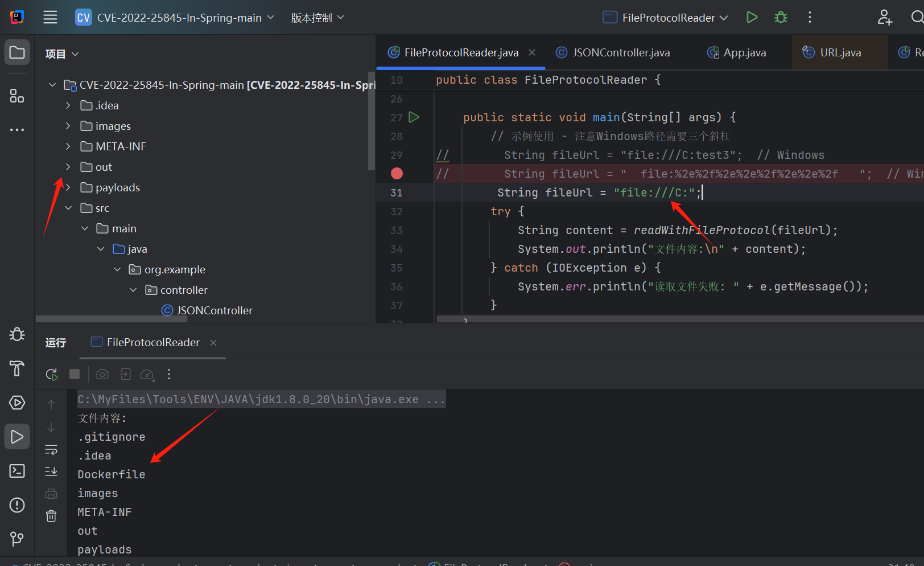Image resolution: width=924 pixels, height=566 pixels.
Task: Close the FileProtocolReader.java editor tab
Action: pyautogui.click(x=532, y=52)
